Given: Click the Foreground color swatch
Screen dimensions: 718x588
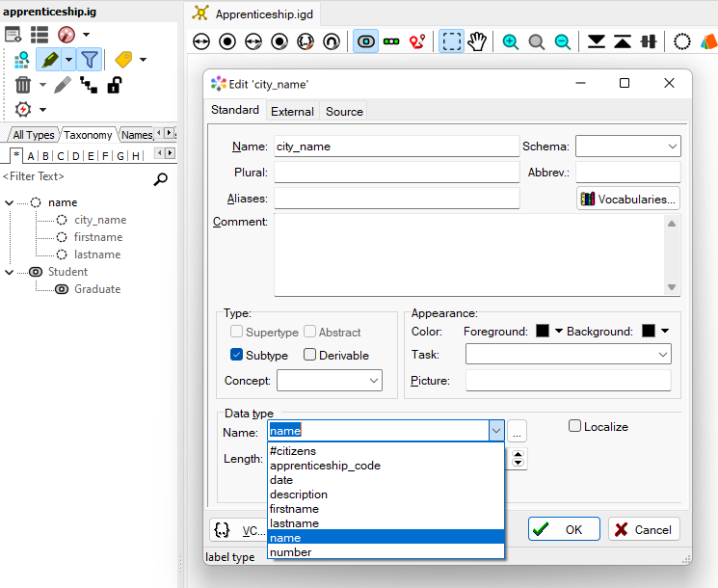Looking at the screenshot, I should 543,331.
